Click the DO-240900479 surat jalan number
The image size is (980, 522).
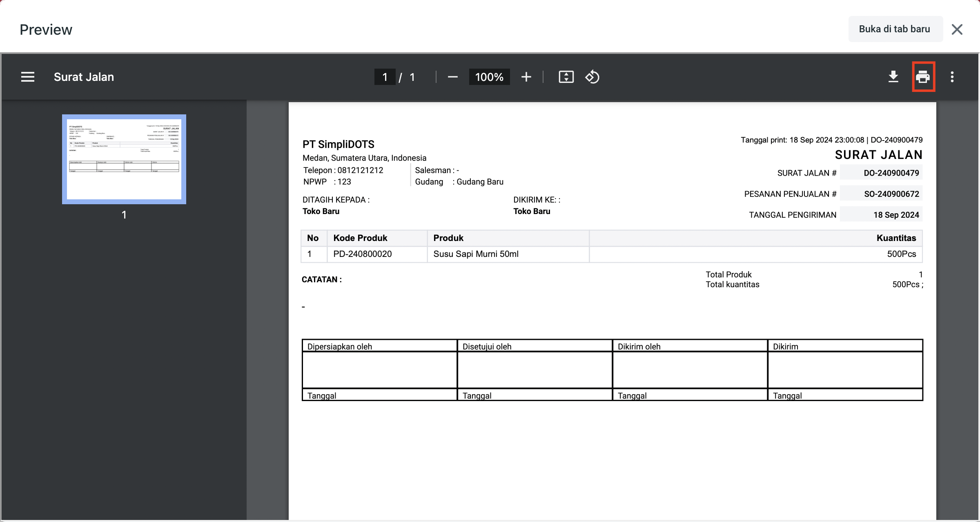[891, 173]
